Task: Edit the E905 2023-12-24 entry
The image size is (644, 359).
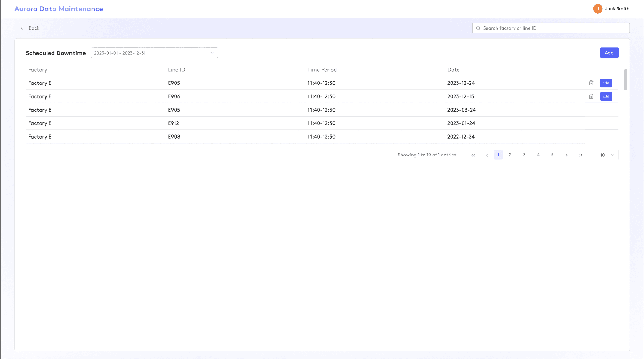Action: point(606,83)
